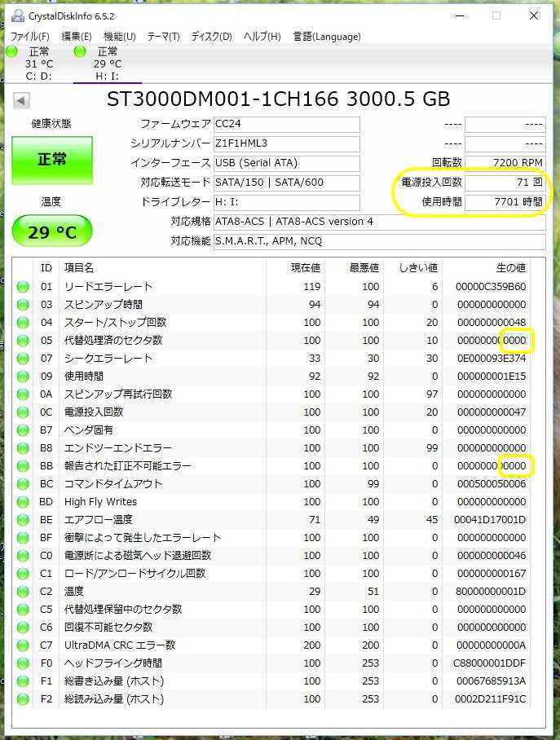This screenshot has width=560, height=740.
Task: Click the green status icon for UltraDMA CRC エラー数
Action: click(x=23, y=645)
